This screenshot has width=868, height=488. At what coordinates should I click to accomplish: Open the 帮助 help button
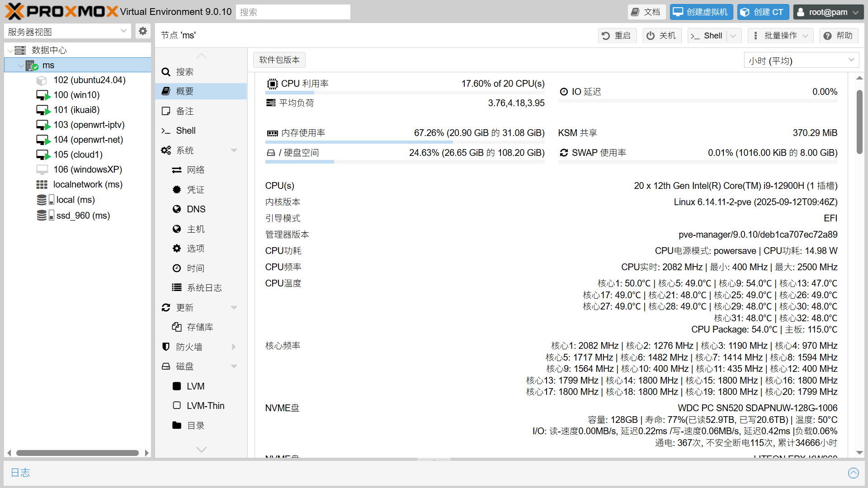pos(839,36)
